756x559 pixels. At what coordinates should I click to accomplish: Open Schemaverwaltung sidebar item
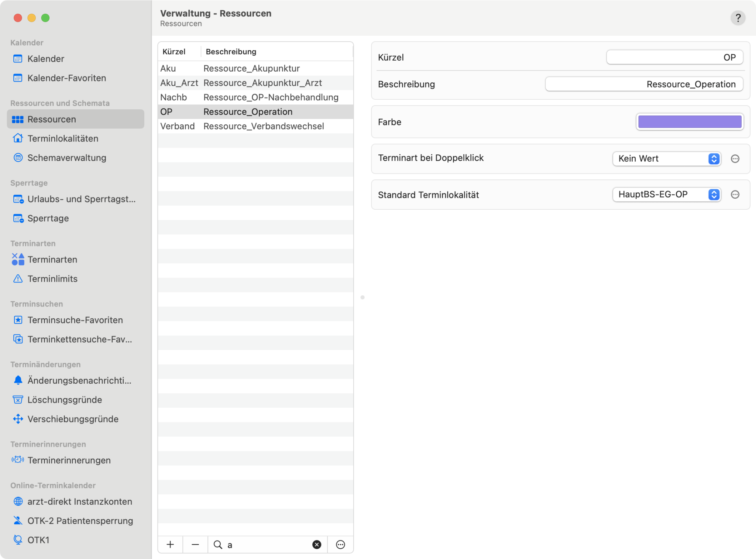[x=66, y=158]
